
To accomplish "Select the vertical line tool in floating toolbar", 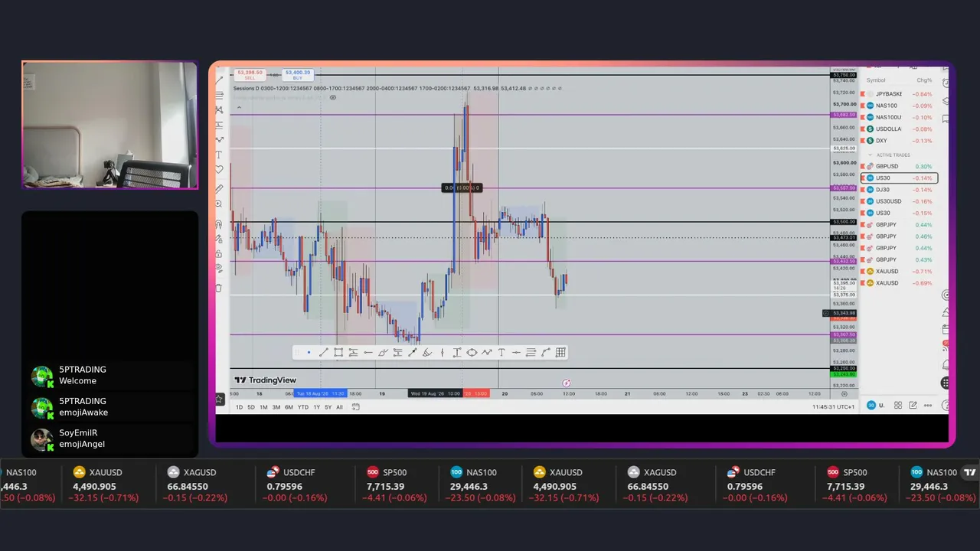I will pos(442,353).
